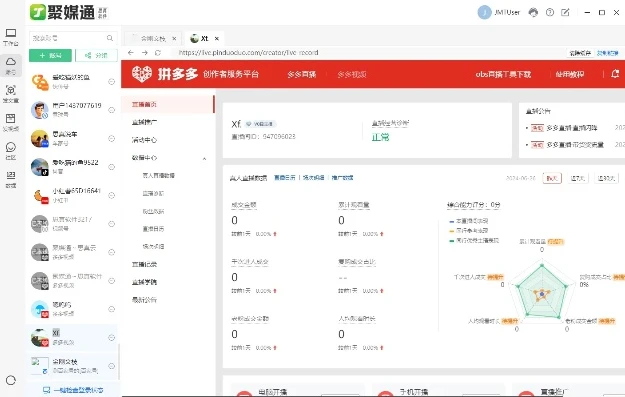The image size is (625, 397).
Task: Select the Xf account in the list
Action: pyautogui.click(x=73, y=338)
